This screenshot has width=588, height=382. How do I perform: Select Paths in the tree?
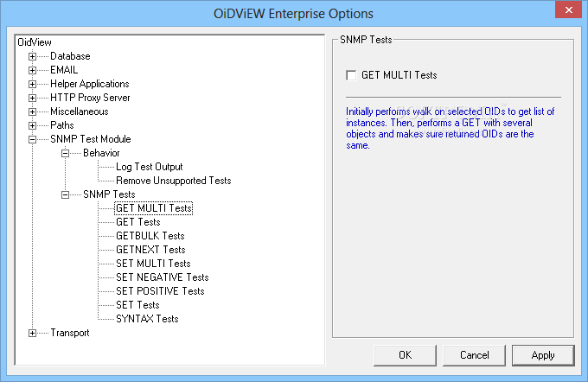62,125
